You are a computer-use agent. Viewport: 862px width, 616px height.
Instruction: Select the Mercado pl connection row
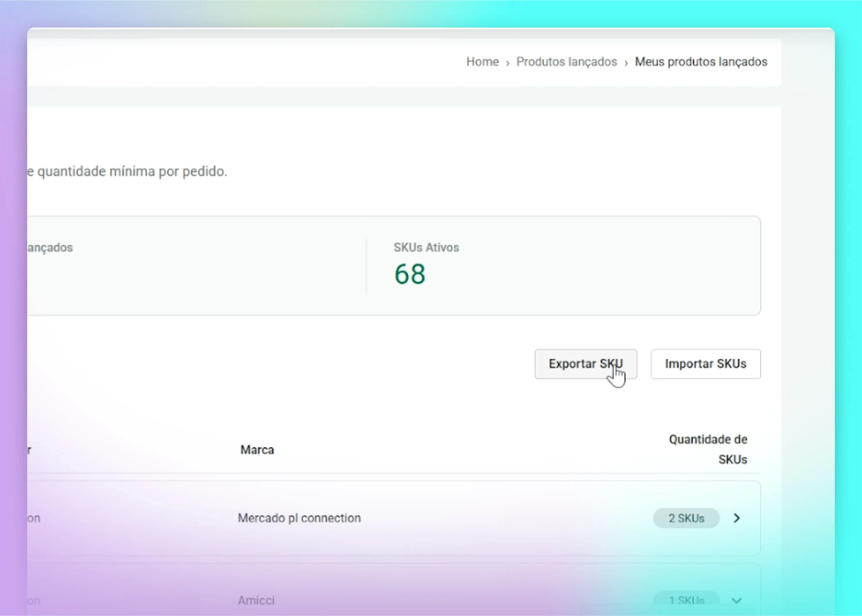pos(299,518)
